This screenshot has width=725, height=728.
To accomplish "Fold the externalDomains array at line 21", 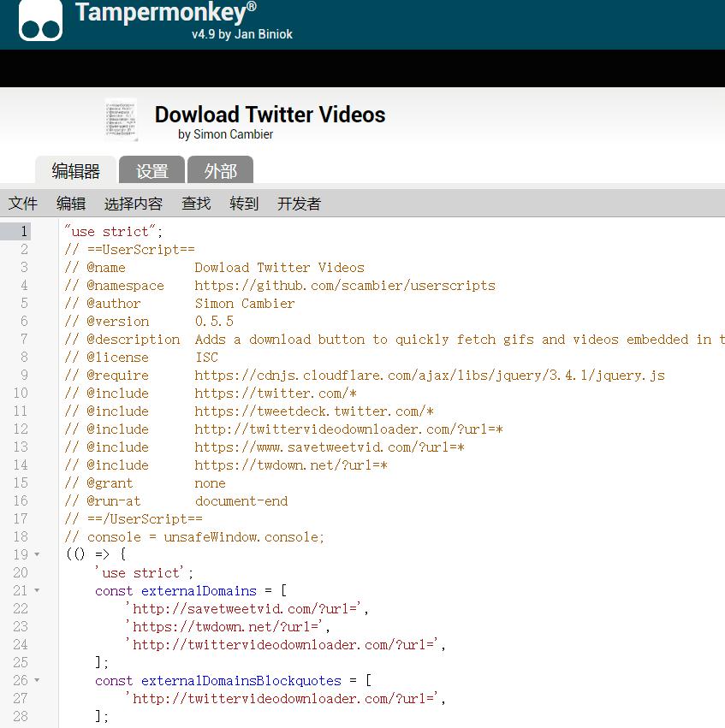I will (37, 591).
